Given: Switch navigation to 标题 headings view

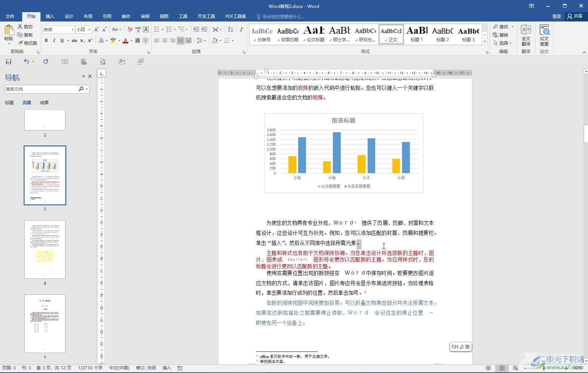Looking at the screenshot, I should tap(9, 102).
